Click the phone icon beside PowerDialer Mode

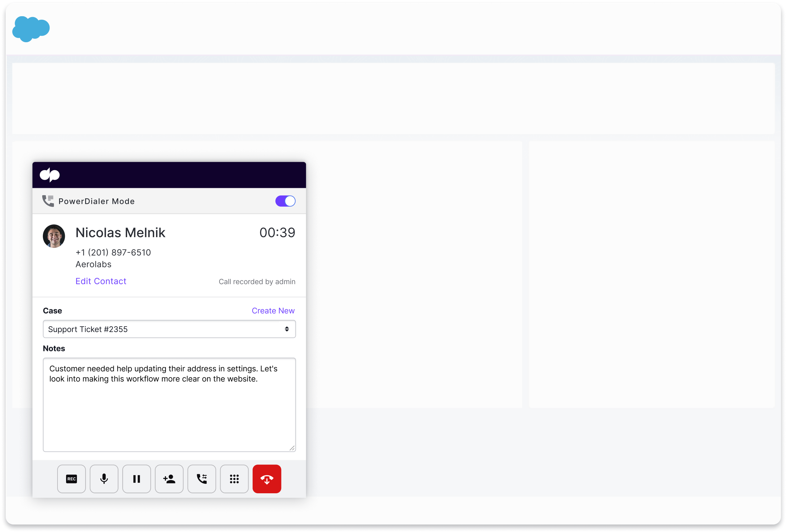[x=48, y=201]
